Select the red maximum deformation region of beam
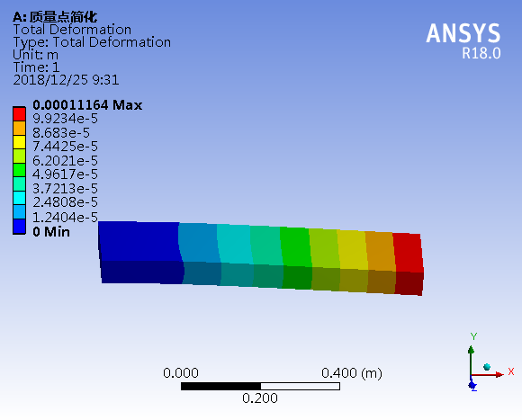 (408, 263)
